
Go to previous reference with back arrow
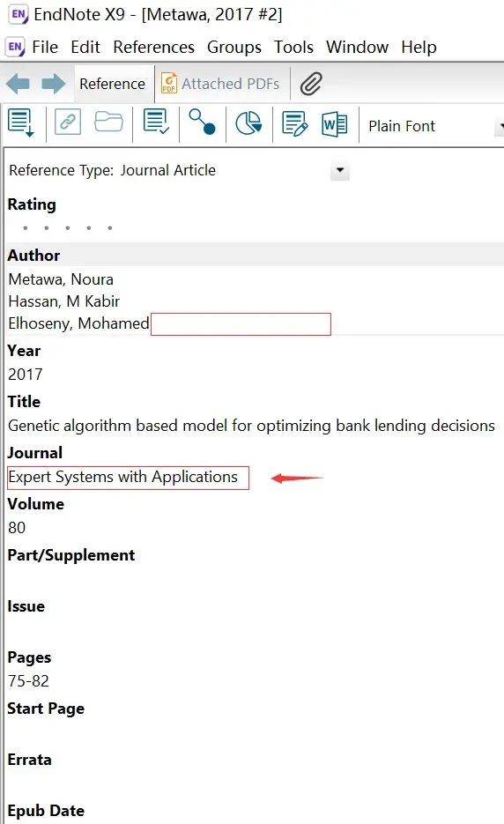point(18,84)
